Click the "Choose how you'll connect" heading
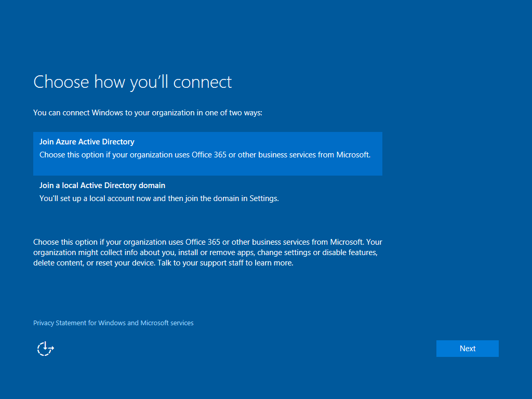Image resolution: width=532 pixels, height=399 pixels. (132, 82)
